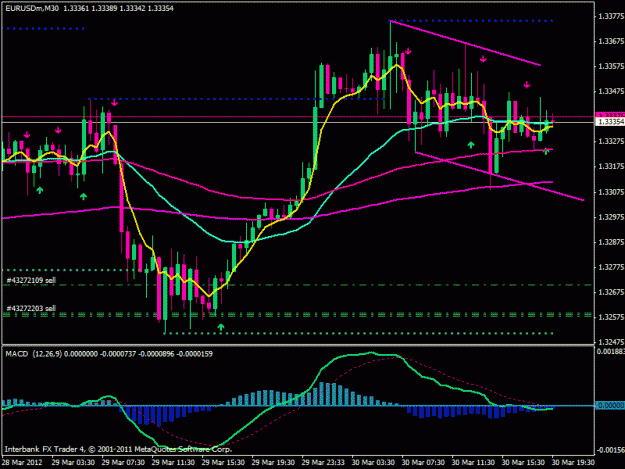This screenshot has height=469, width=625.
Task: Click the 1.33775 price axis value
Action: [611, 16]
